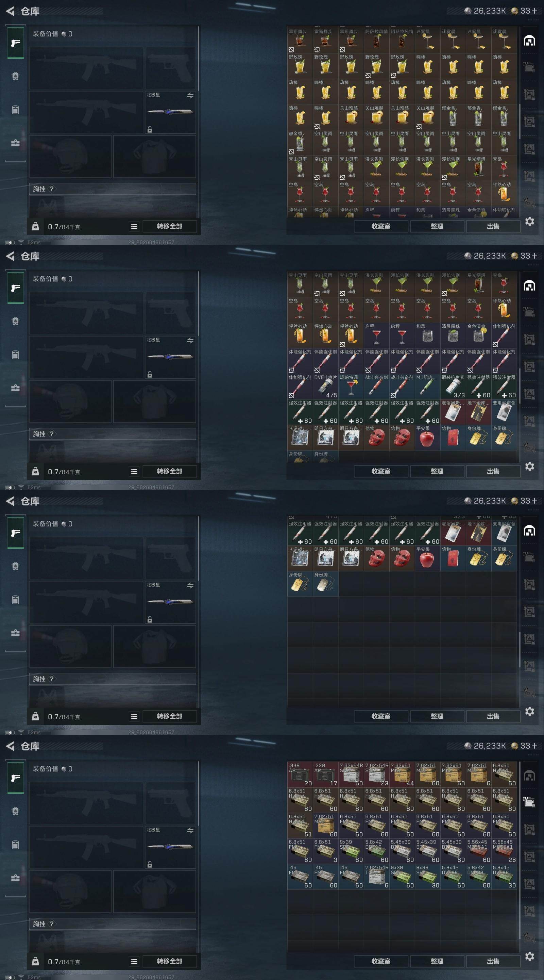Choose 6.8x51 FMJ stack of 3
544x980 pixels.
[x=325, y=851]
